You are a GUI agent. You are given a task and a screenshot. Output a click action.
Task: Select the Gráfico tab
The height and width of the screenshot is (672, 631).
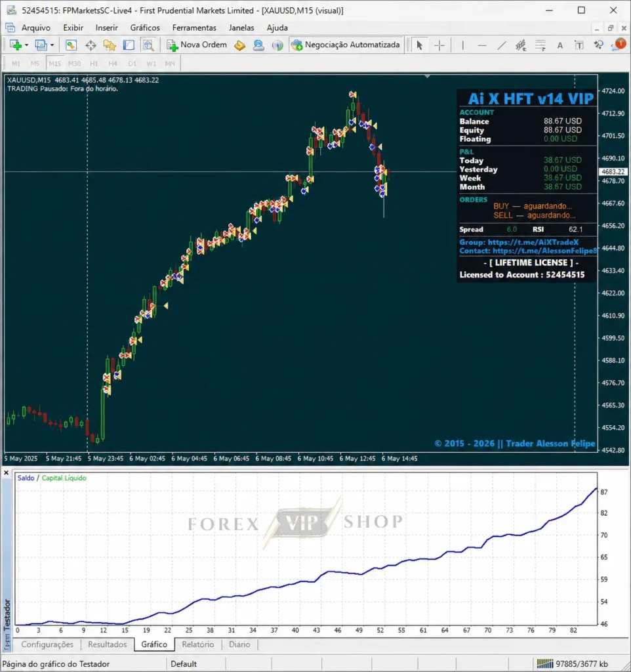154,644
